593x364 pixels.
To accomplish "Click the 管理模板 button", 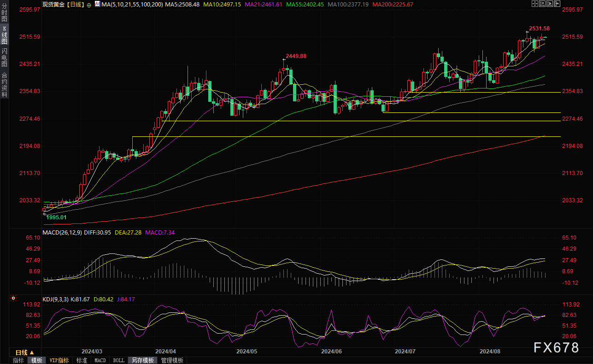I will [172, 360].
